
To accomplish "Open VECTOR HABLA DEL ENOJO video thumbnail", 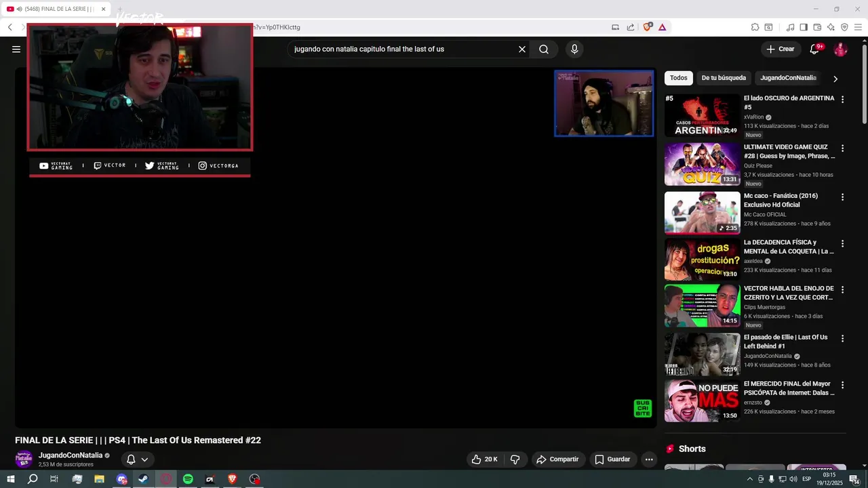I will point(703,306).
